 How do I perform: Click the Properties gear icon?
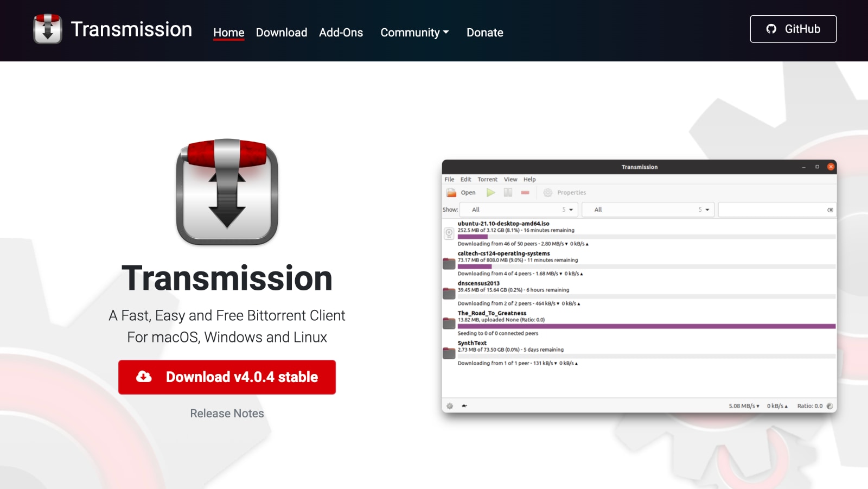coord(548,193)
